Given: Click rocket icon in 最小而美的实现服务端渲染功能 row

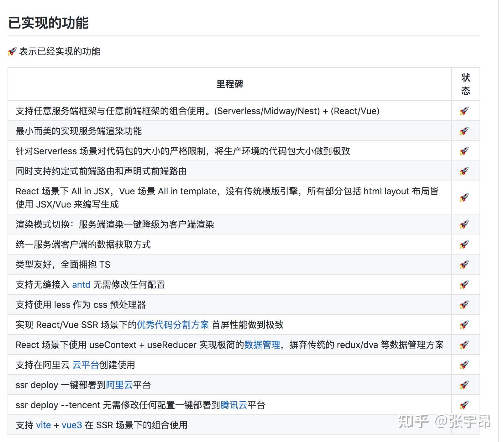Looking at the screenshot, I should [464, 131].
